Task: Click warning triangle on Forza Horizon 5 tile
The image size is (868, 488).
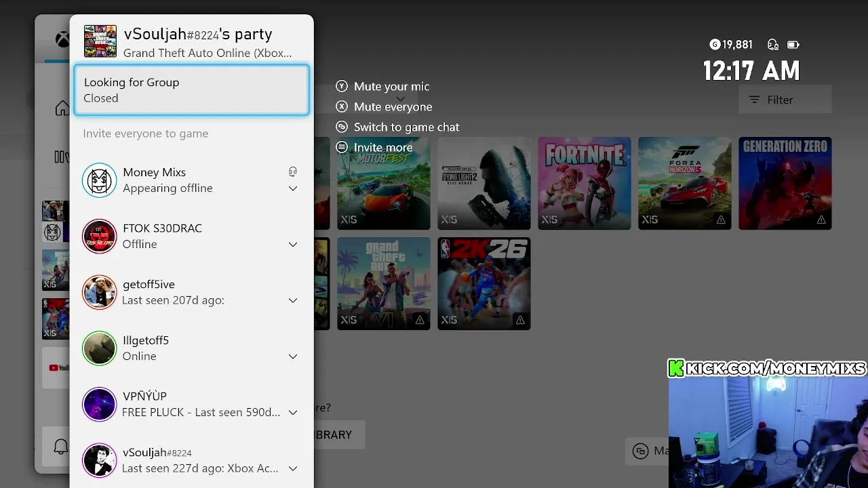Action: click(x=721, y=220)
